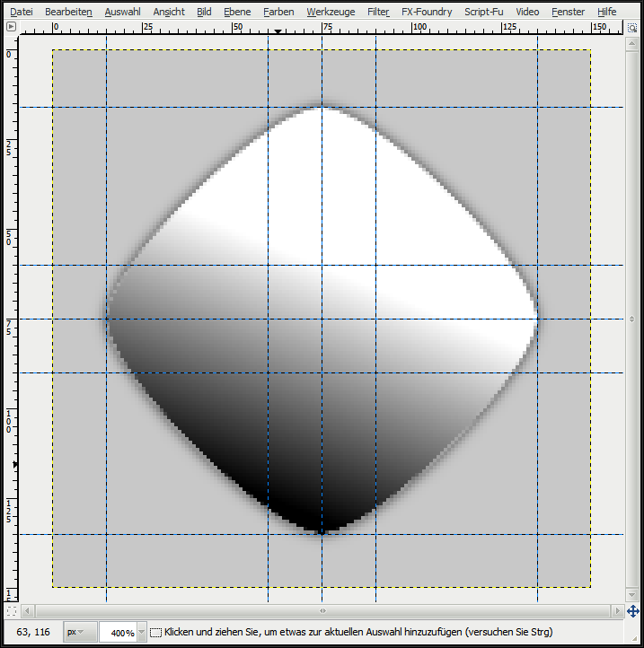The width and height of the screenshot is (644, 648).
Task: Open the Hilfe menu
Action: pyautogui.click(x=607, y=12)
